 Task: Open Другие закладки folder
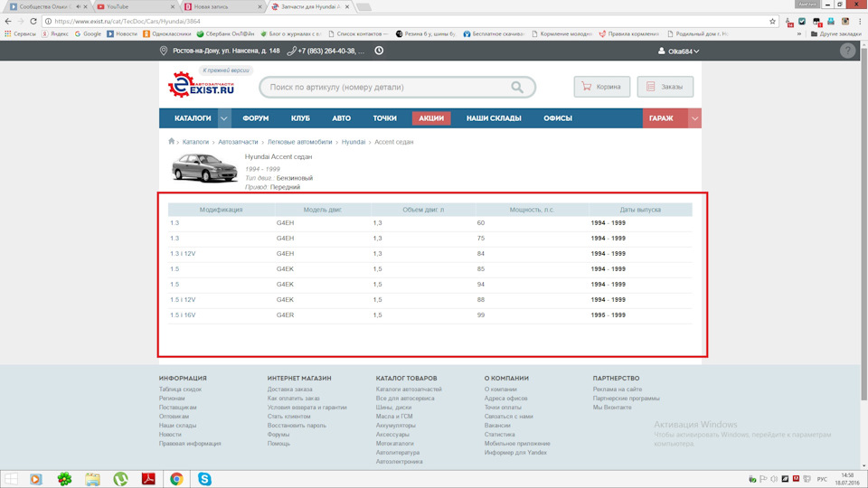[835, 33]
